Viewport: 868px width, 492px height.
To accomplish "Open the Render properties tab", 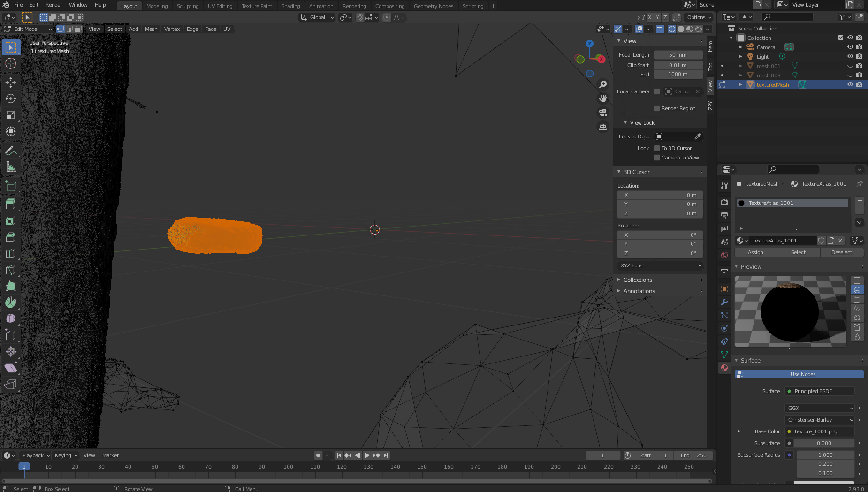I will 724,203.
